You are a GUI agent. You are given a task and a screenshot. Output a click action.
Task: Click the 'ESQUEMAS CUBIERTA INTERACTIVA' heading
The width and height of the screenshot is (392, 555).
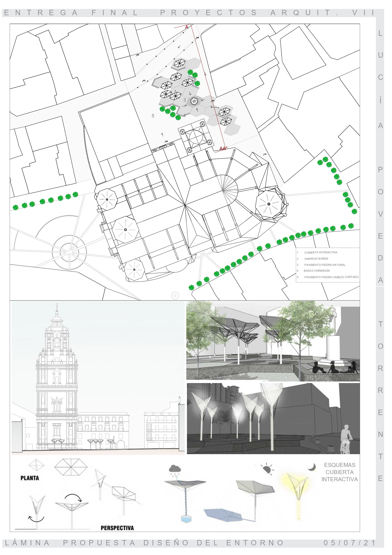pos(340,472)
